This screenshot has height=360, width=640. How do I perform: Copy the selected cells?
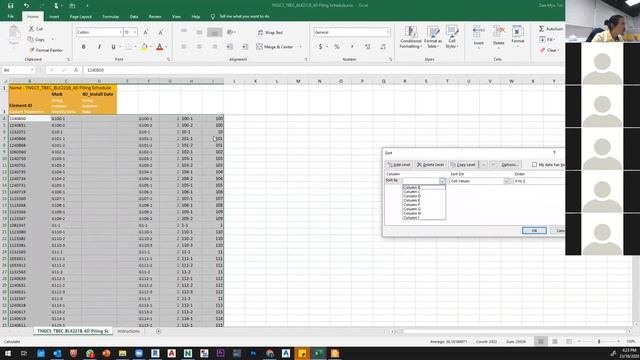click(37, 40)
